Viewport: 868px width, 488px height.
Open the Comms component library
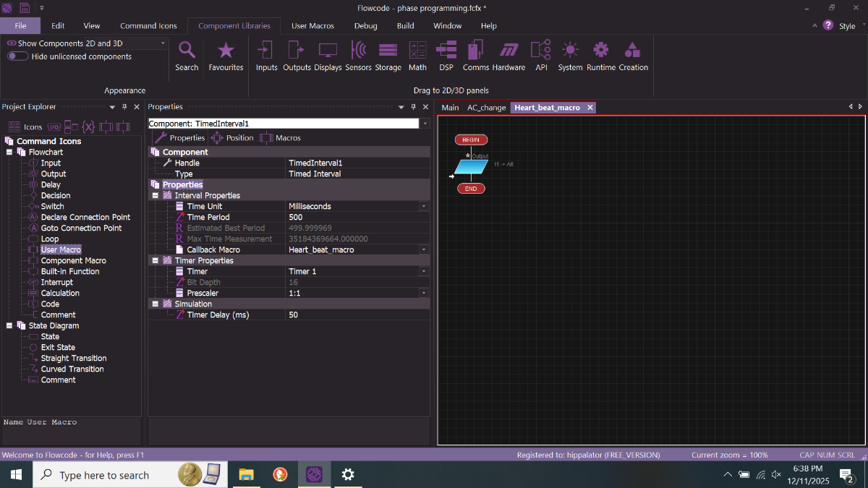click(x=475, y=54)
